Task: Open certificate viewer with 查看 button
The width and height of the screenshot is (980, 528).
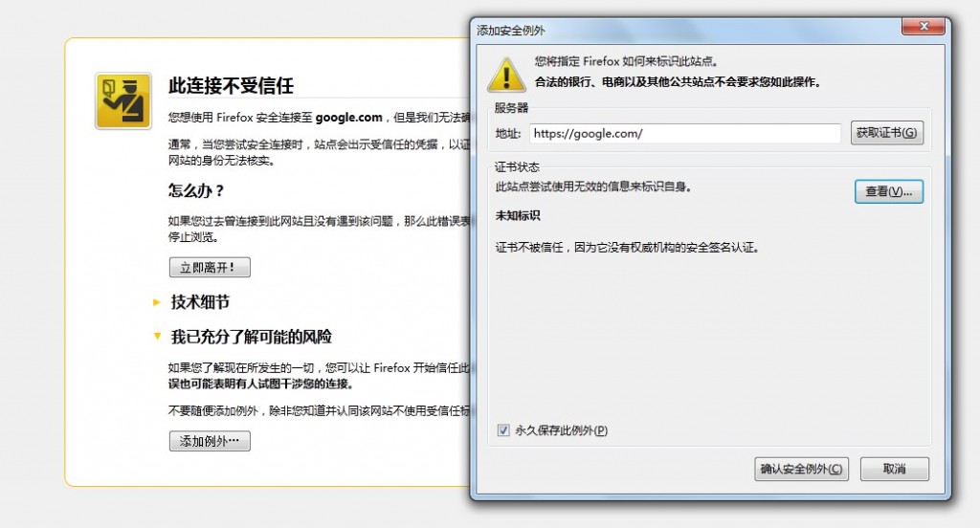Action: coord(888,191)
